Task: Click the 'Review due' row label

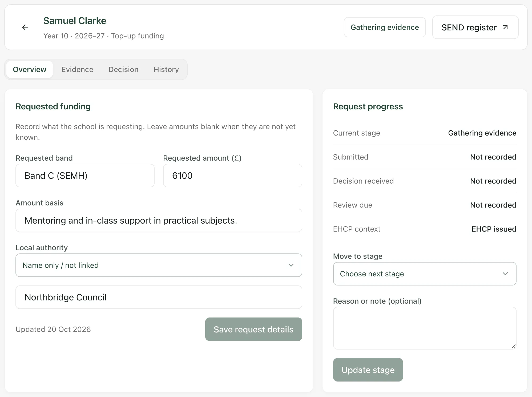Action: (353, 205)
